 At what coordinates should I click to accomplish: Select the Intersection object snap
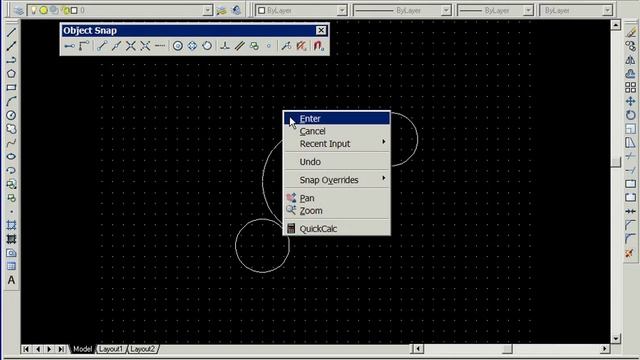click(131, 46)
